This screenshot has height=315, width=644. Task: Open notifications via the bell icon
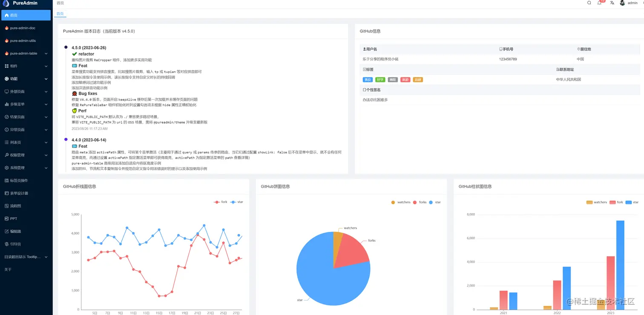[x=600, y=3]
